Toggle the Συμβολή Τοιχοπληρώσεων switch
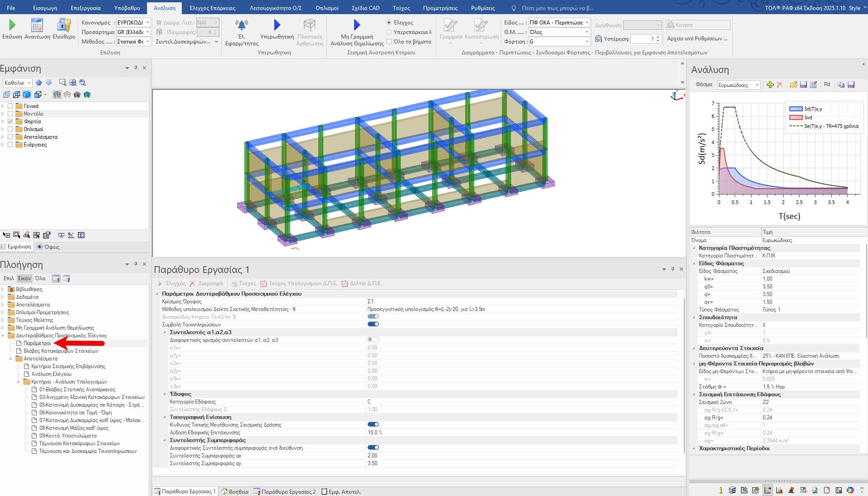This screenshot has width=868, height=496. click(x=373, y=325)
